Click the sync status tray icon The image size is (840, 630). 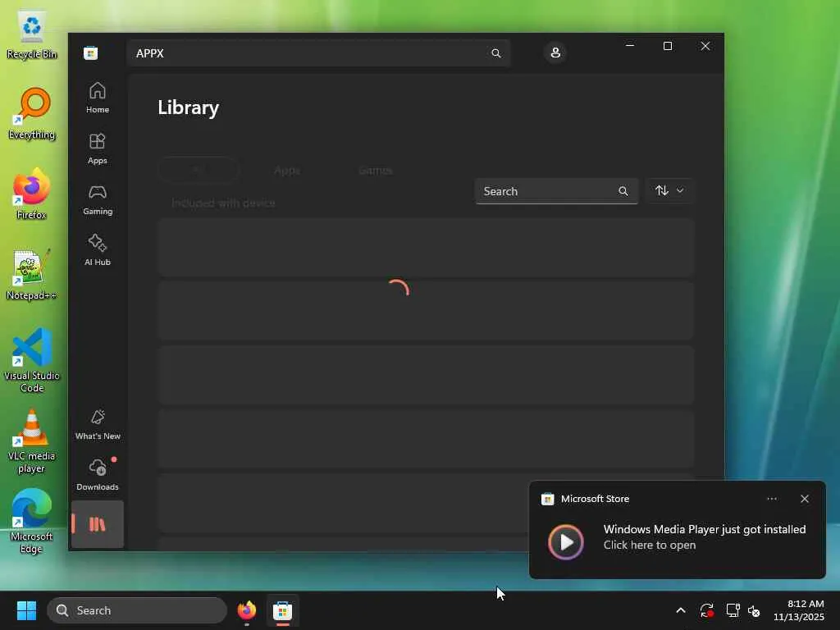click(x=706, y=610)
